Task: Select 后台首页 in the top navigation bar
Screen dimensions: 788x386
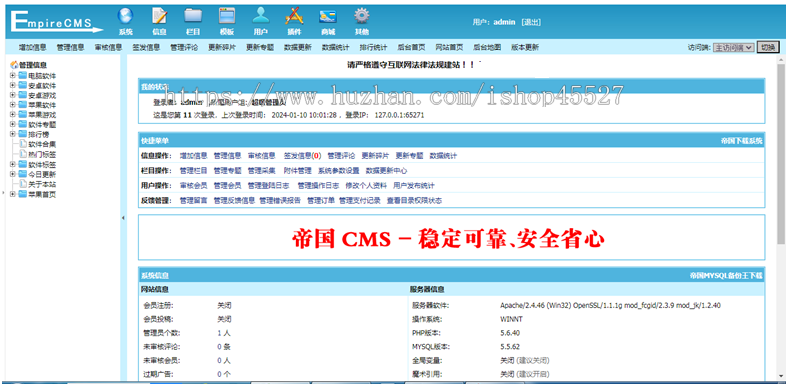Action: point(411,47)
